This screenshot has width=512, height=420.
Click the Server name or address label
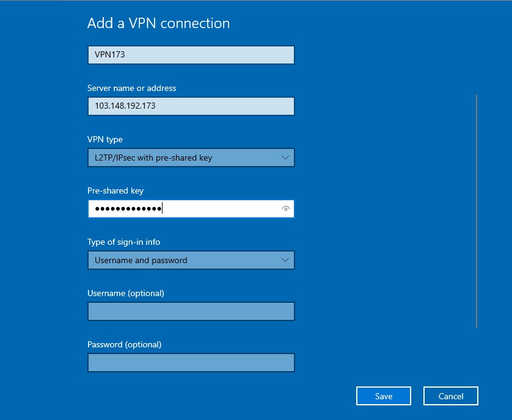tap(131, 88)
